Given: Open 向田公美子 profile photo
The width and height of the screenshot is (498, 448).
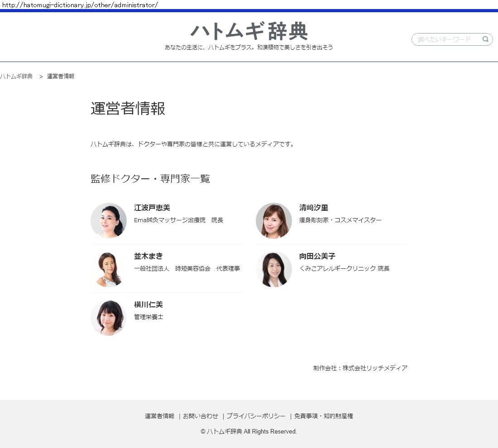Looking at the screenshot, I should point(274,269).
